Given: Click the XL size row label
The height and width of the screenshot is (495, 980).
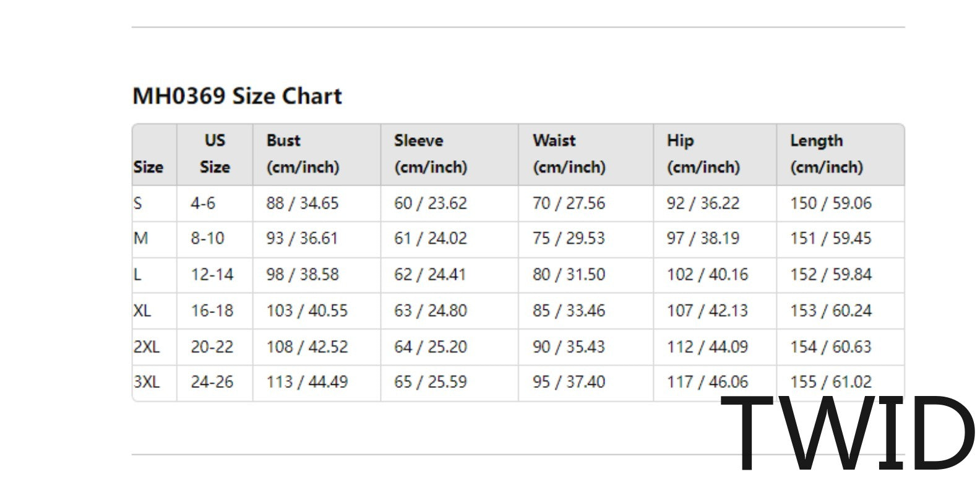Looking at the screenshot, I should coord(142,310).
